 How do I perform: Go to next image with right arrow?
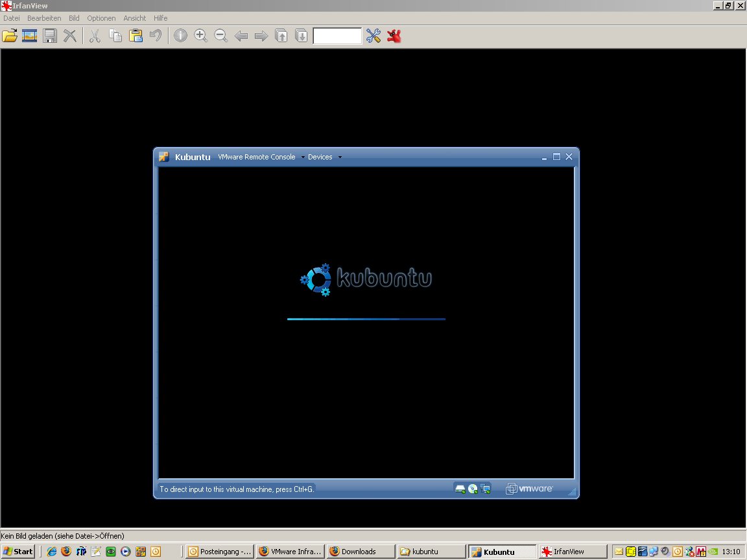tap(261, 36)
